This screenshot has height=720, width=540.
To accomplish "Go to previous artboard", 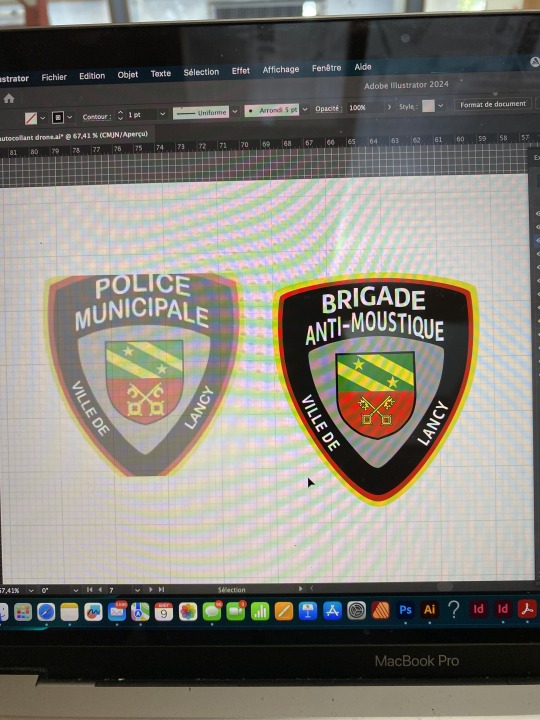I will point(100,590).
